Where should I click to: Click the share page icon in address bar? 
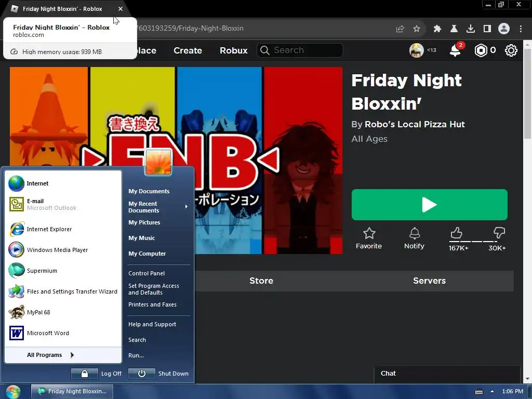(400, 29)
